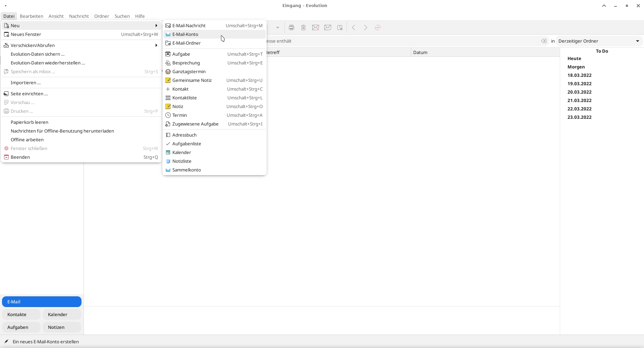Viewport: 644px width, 348px height.
Task: Click 'Beenden' to quit Evolution
Action: 82,157
